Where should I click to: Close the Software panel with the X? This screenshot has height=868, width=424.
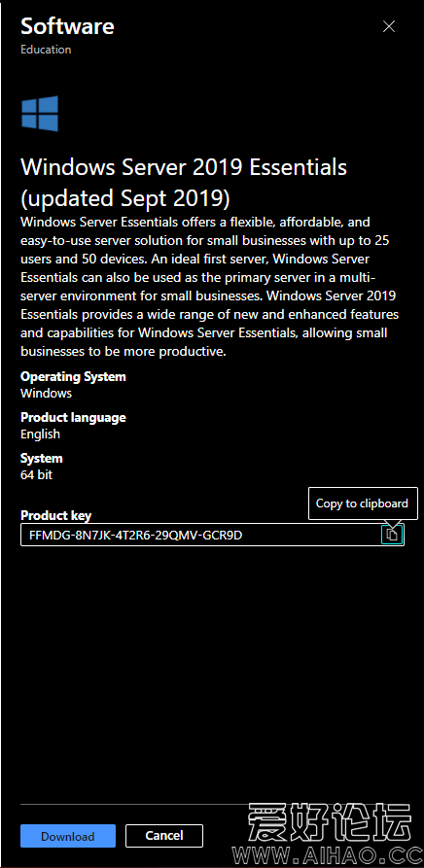[x=389, y=26]
